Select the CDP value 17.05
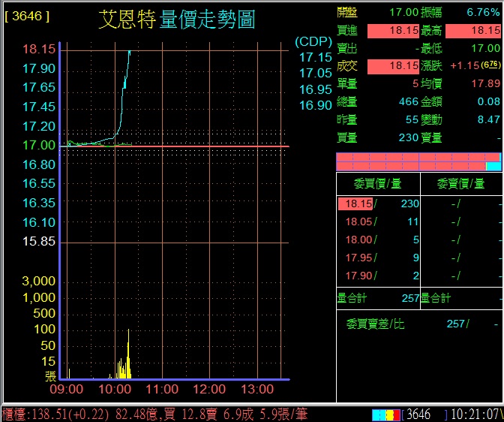The image size is (504, 422). click(315, 73)
